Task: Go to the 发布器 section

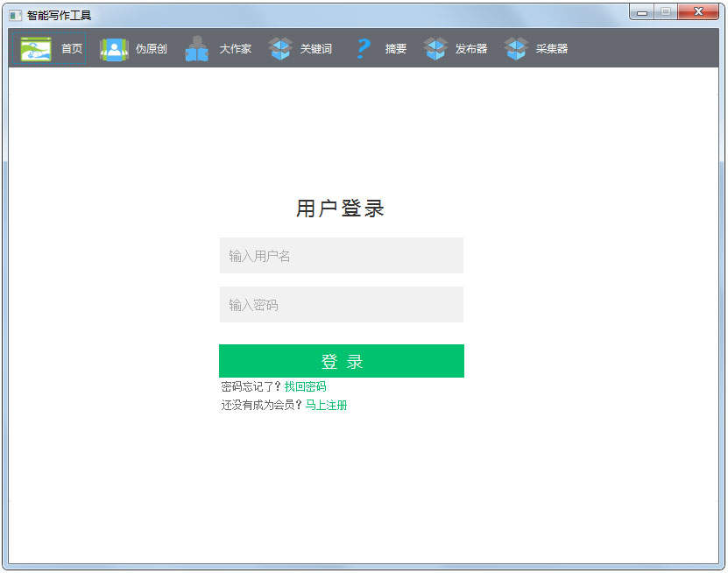Action: [x=470, y=49]
